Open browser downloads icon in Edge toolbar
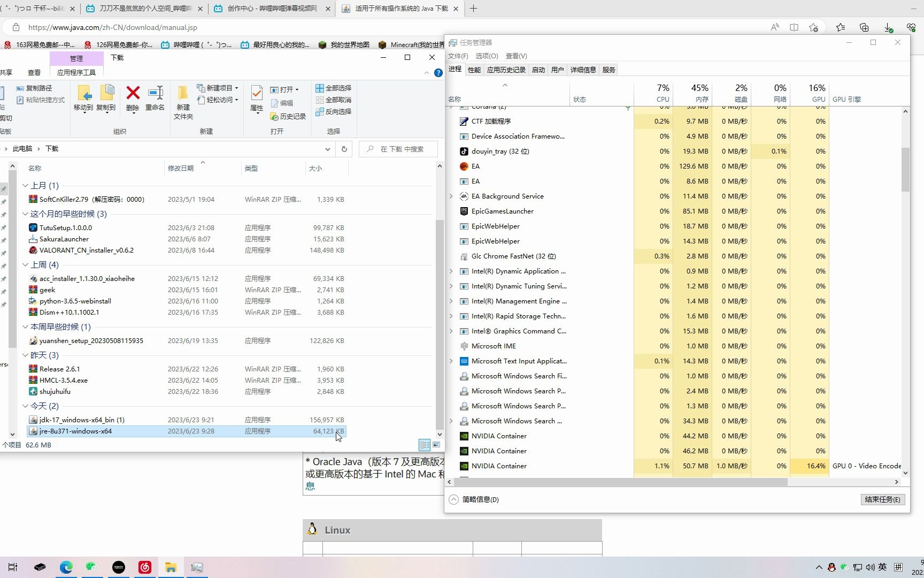The image size is (924, 578). (888, 27)
